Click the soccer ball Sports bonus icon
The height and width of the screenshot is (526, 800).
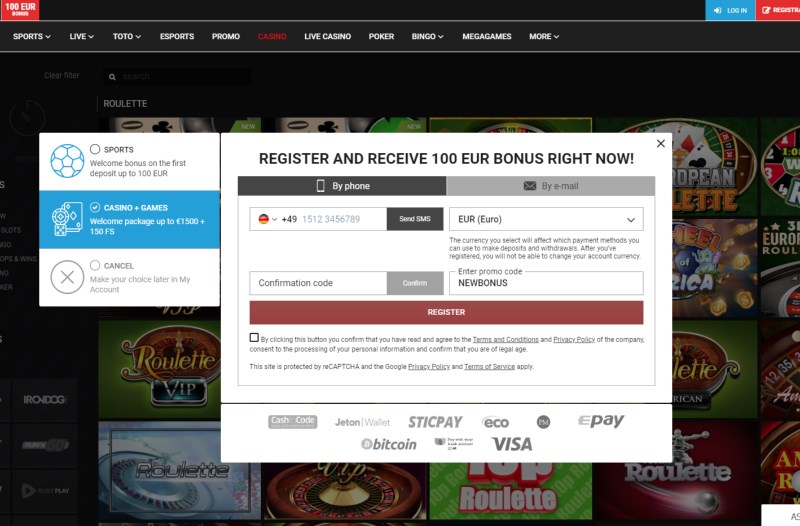pyautogui.click(x=67, y=161)
